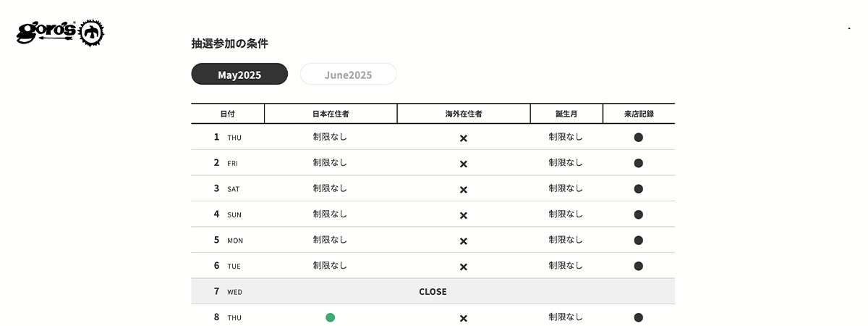Screen dimensions: 868x326
Task: Click the 日本在住者 column header
Action: coord(331,114)
